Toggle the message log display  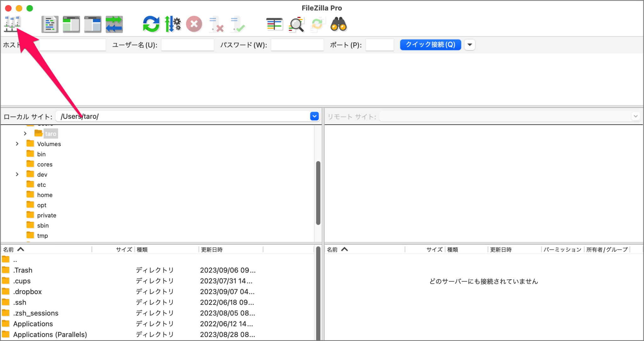(50, 24)
